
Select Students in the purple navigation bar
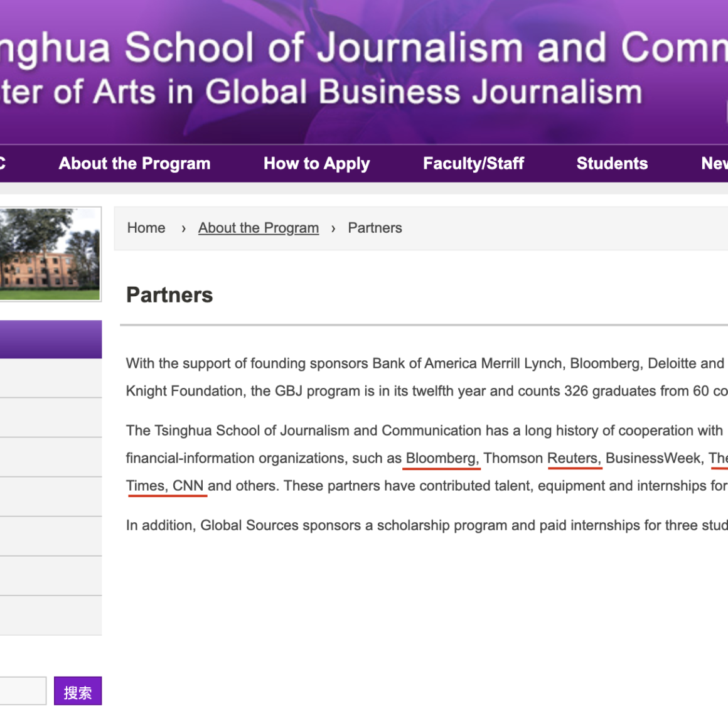click(612, 164)
